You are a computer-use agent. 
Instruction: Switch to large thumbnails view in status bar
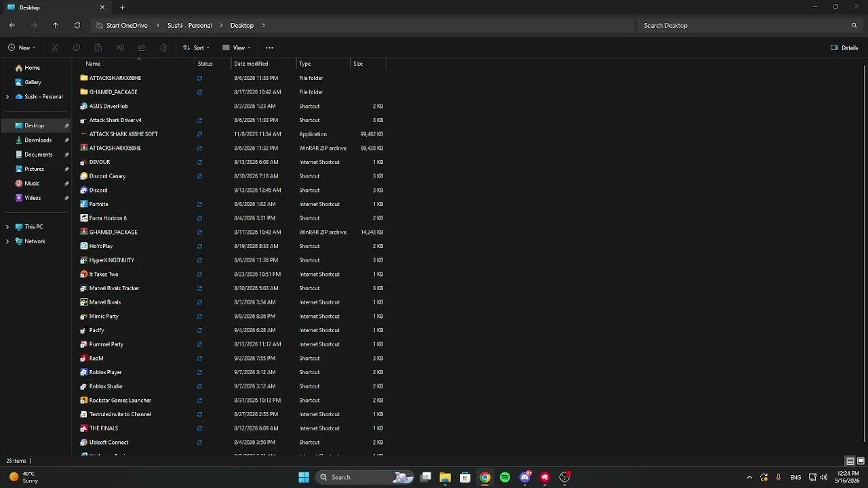(x=861, y=461)
